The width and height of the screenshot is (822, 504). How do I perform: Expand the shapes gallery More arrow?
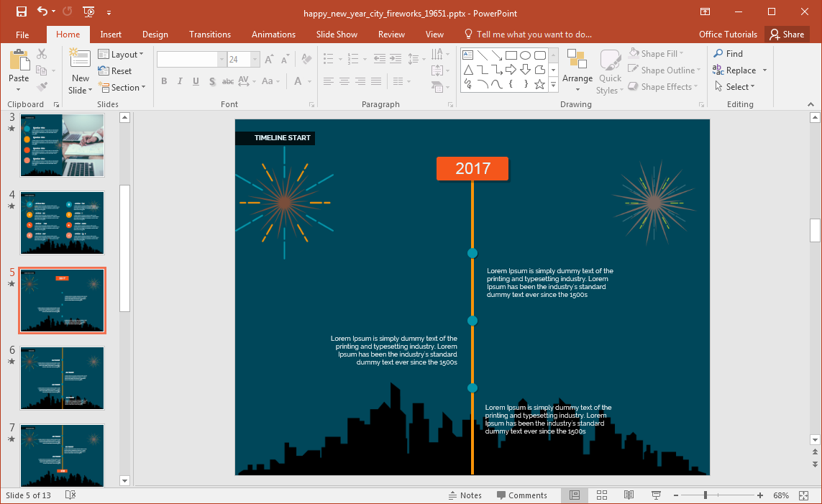click(553, 84)
